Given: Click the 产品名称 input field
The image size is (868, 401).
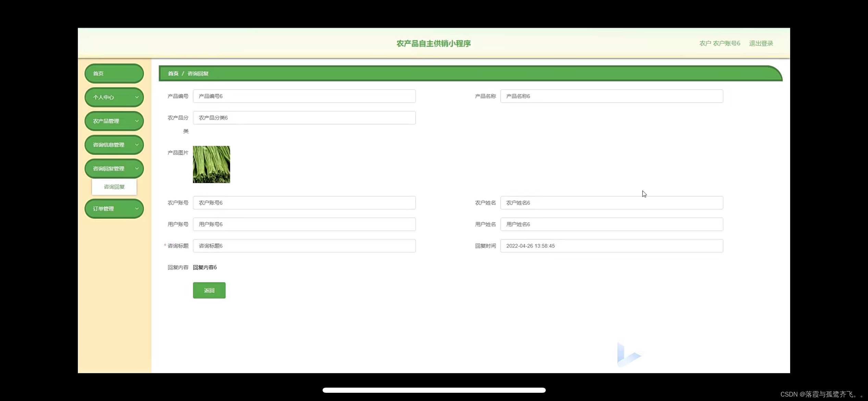Looking at the screenshot, I should [612, 96].
